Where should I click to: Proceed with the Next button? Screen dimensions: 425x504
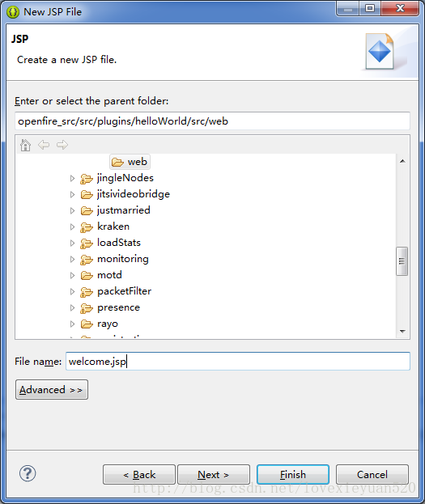click(214, 474)
